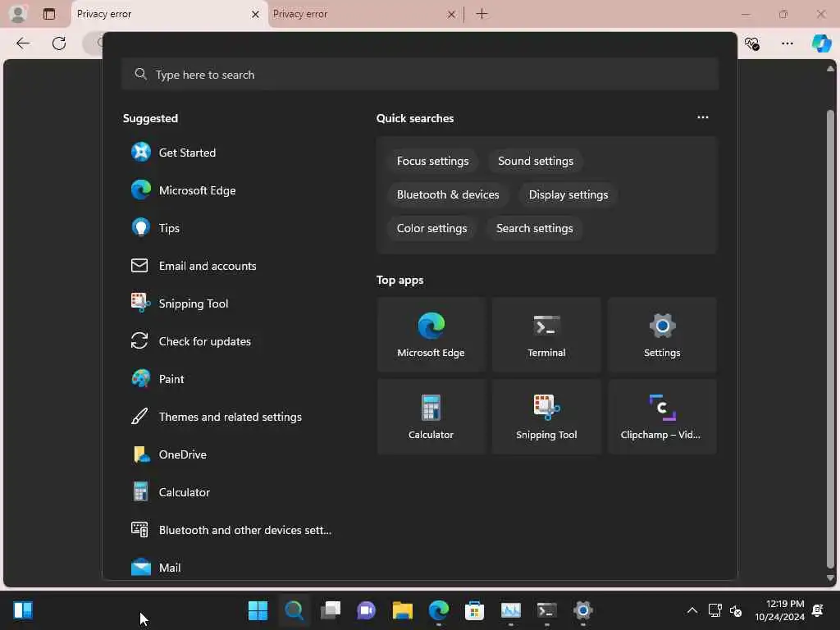Open Bluetooth and other devices settings suggestion
Image resolution: width=840 pixels, height=630 pixels.
pyautogui.click(x=232, y=530)
